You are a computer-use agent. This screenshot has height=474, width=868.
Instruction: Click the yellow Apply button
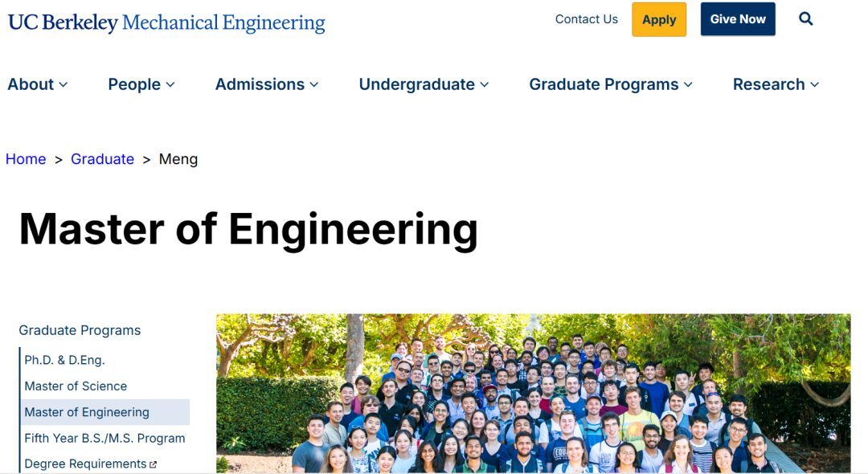click(659, 19)
